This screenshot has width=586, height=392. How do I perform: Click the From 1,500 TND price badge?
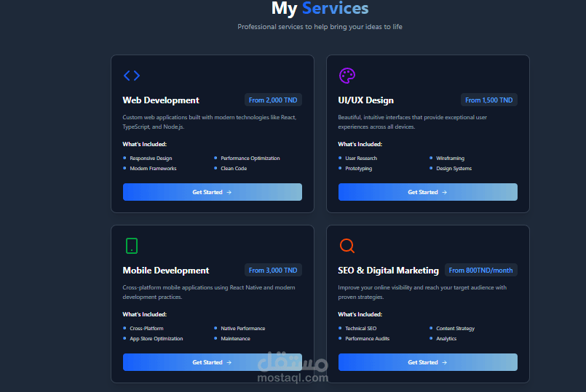489,100
